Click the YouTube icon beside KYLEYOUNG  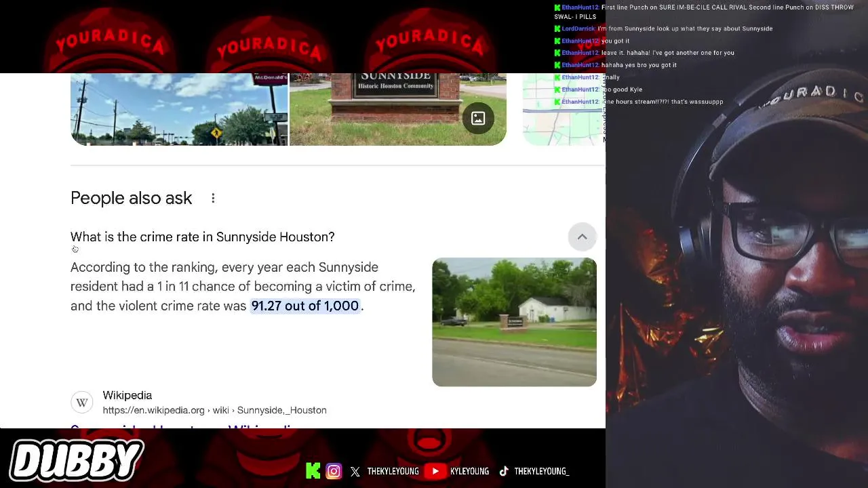435,471
